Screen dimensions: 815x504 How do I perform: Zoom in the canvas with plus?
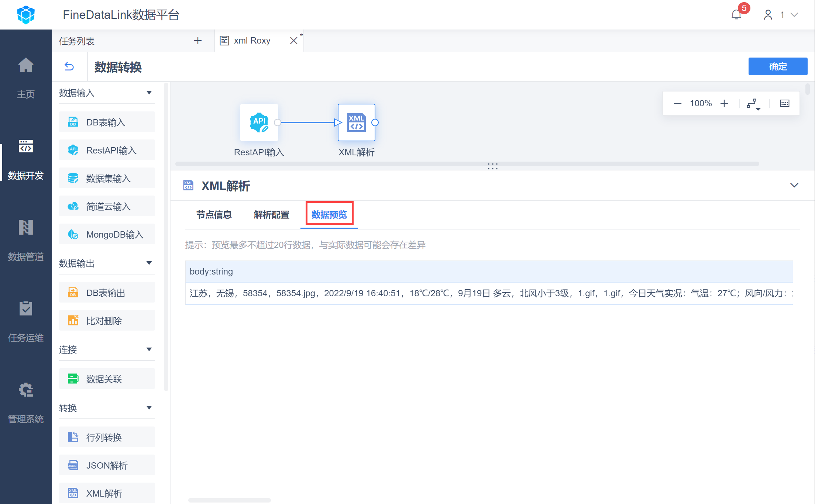724,103
